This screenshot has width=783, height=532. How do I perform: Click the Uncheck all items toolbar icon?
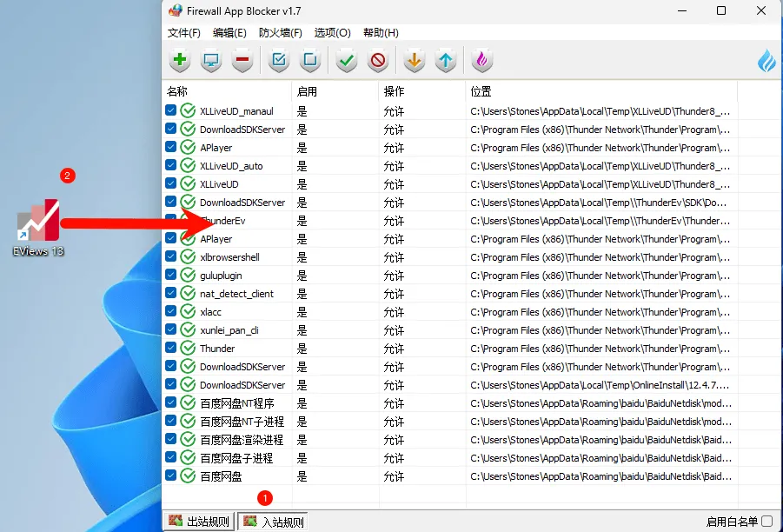pyautogui.click(x=310, y=61)
